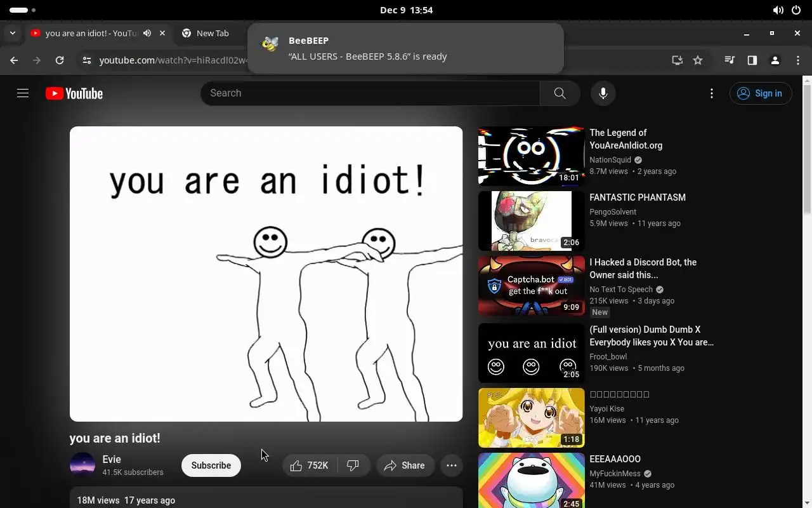The image size is (812, 508).
Task: View site information icon in address bar
Action: tap(87, 60)
